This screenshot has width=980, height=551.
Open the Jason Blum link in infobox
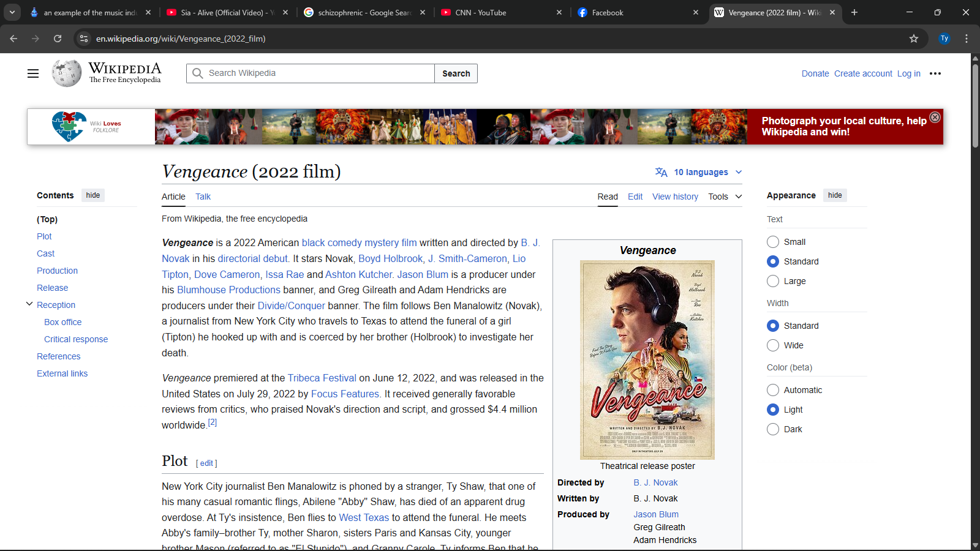click(x=656, y=514)
